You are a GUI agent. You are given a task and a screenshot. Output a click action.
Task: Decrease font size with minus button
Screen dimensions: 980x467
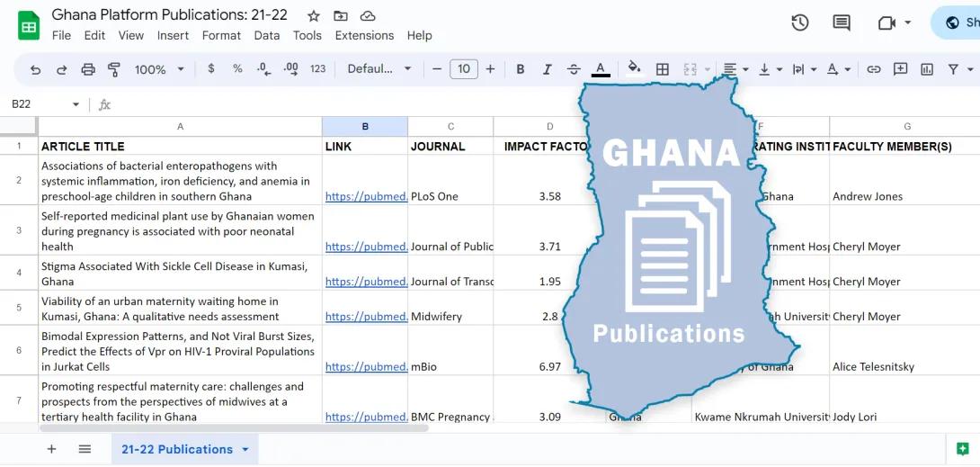437,68
